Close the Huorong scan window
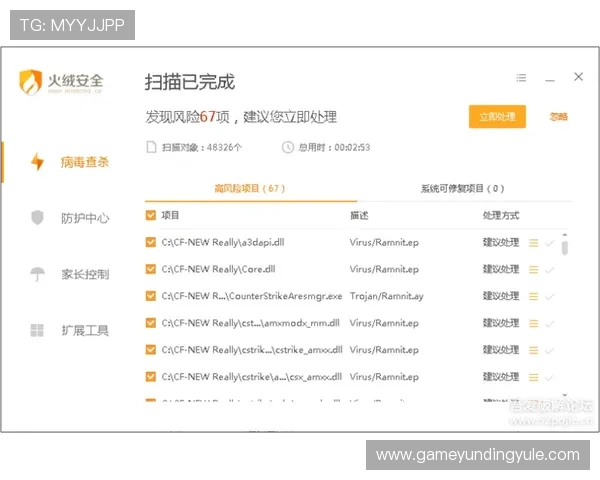The image size is (600, 480). click(579, 77)
